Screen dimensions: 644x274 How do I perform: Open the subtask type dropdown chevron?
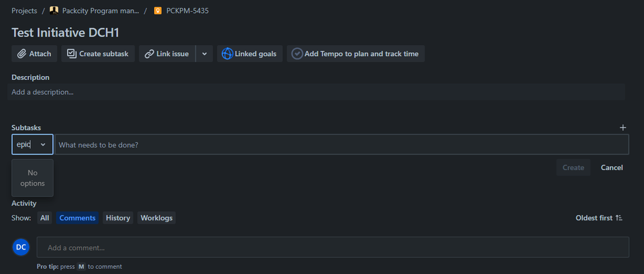click(x=43, y=144)
